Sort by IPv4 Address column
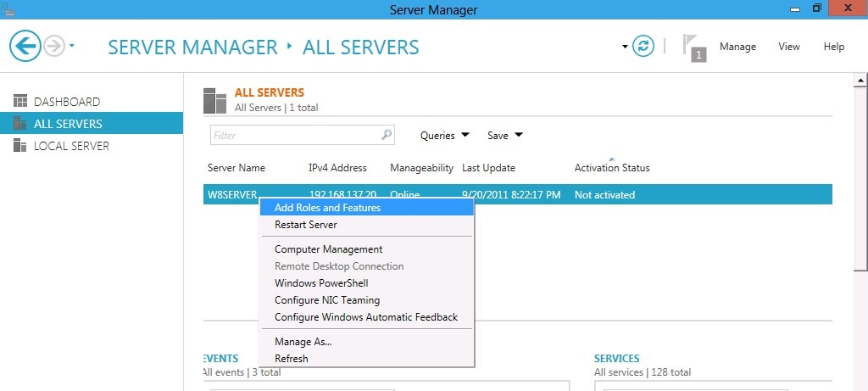868x391 pixels. 337,168
